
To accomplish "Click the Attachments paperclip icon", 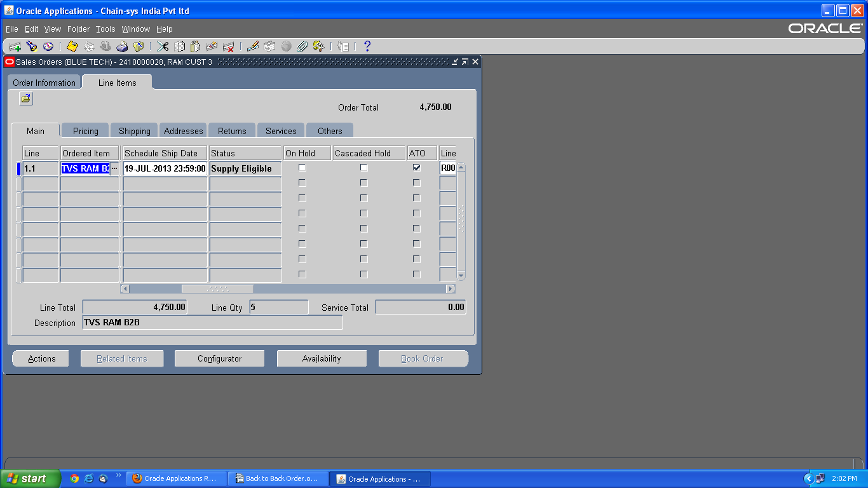I will (302, 46).
